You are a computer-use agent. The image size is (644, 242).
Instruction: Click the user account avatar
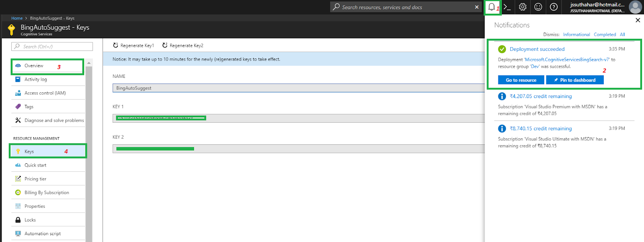pyautogui.click(x=635, y=7)
